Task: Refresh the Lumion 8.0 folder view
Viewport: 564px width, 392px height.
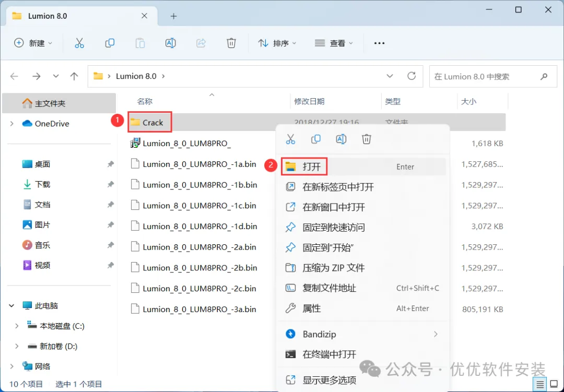Action: [x=412, y=76]
